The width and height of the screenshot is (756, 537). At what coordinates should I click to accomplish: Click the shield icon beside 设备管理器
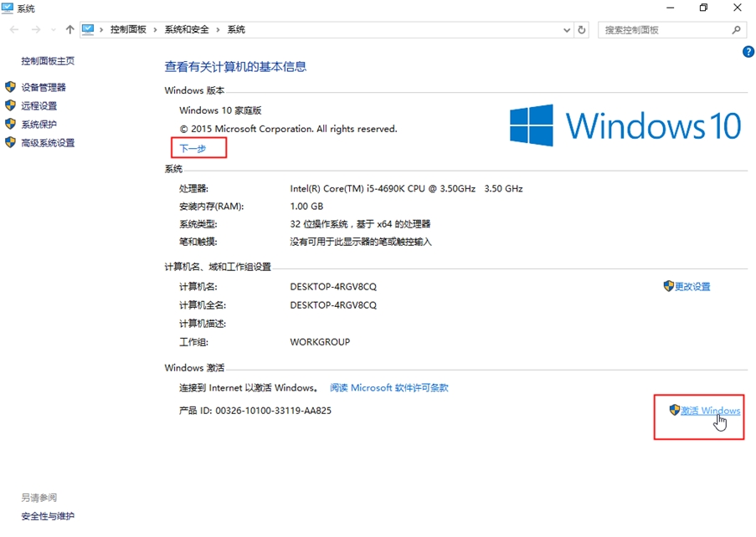[x=10, y=87]
